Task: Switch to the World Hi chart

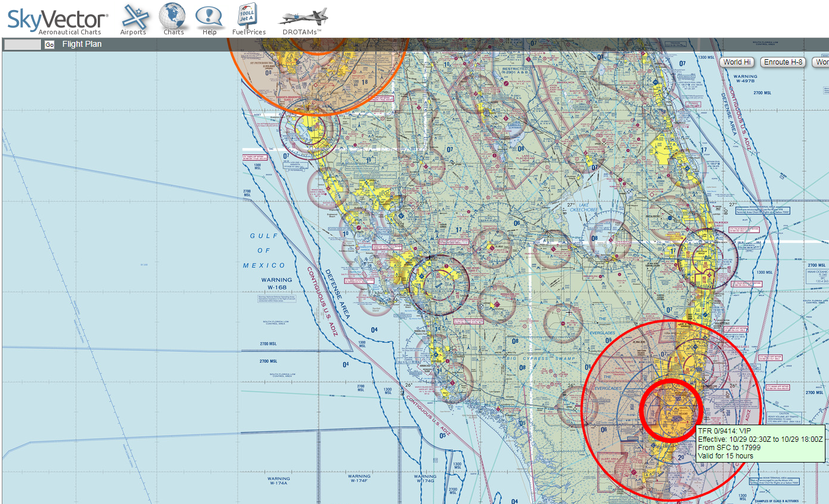Action: (737, 62)
